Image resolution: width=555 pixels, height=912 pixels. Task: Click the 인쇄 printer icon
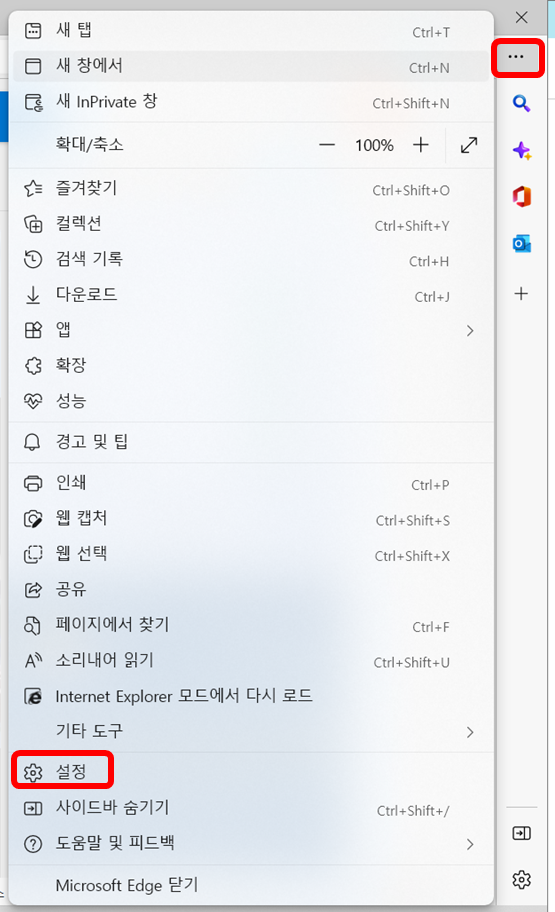(33, 483)
